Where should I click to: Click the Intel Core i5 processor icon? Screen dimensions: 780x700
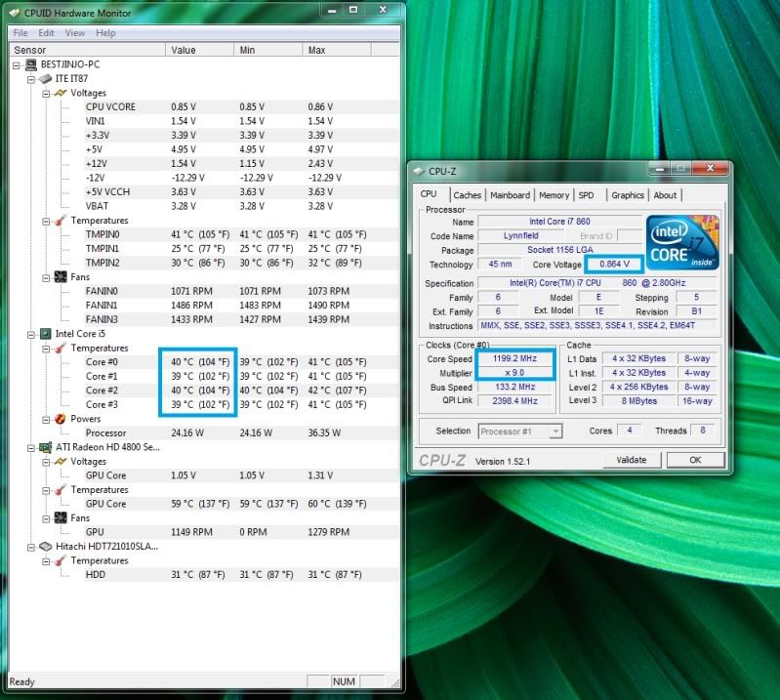(45, 334)
